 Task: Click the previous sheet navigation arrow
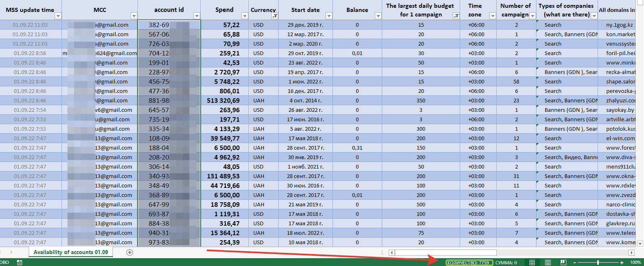click(3, 252)
